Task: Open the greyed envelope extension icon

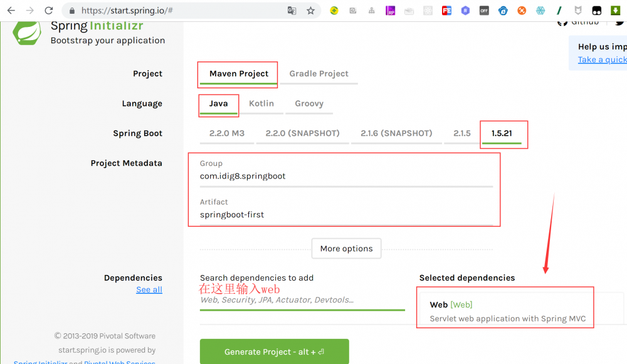Action: click(x=409, y=11)
